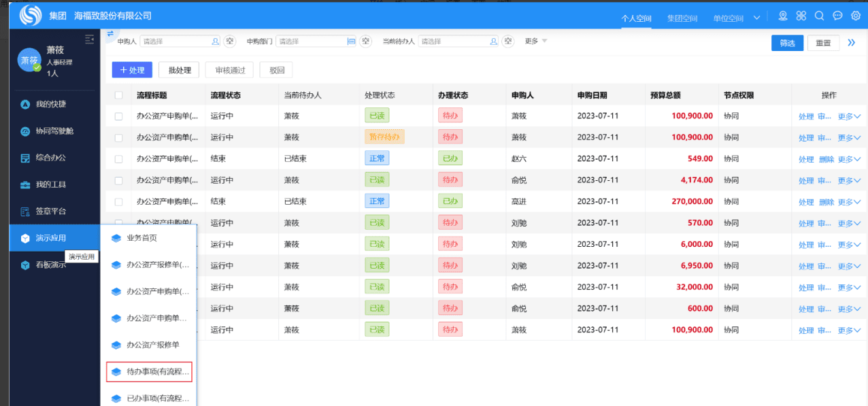Click 删除 link in the 270,000.00 row
Viewport: 868px width, 406px height.
(827, 202)
